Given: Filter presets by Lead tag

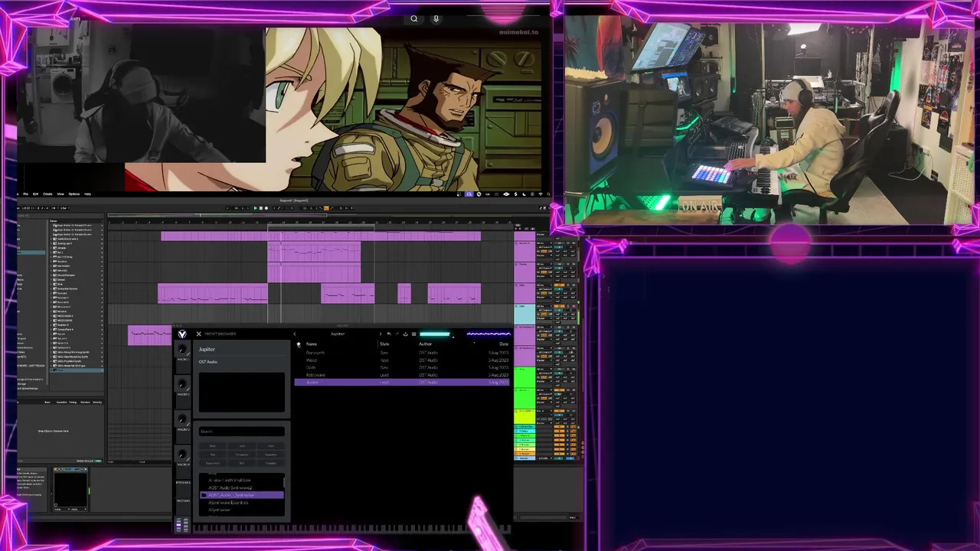Looking at the screenshot, I should tap(242, 446).
